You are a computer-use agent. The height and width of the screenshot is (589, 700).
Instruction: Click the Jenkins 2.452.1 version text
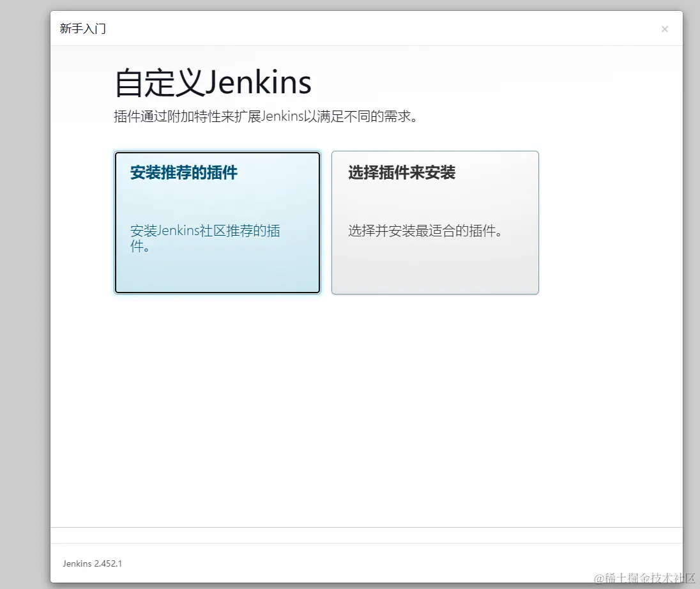coord(93,563)
